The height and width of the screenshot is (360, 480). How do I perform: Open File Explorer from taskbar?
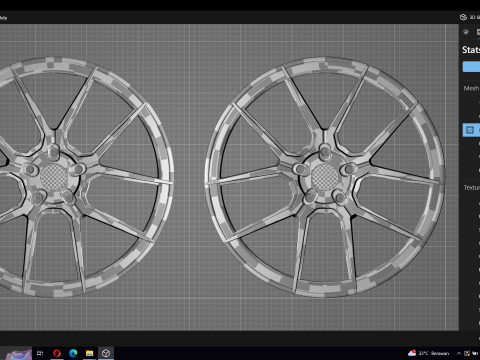[89, 353]
